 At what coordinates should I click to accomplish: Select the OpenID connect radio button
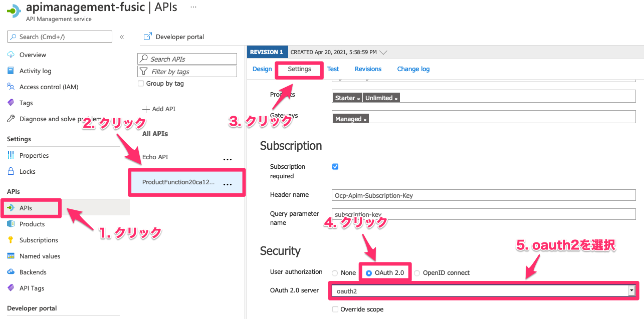[x=417, y=273]
